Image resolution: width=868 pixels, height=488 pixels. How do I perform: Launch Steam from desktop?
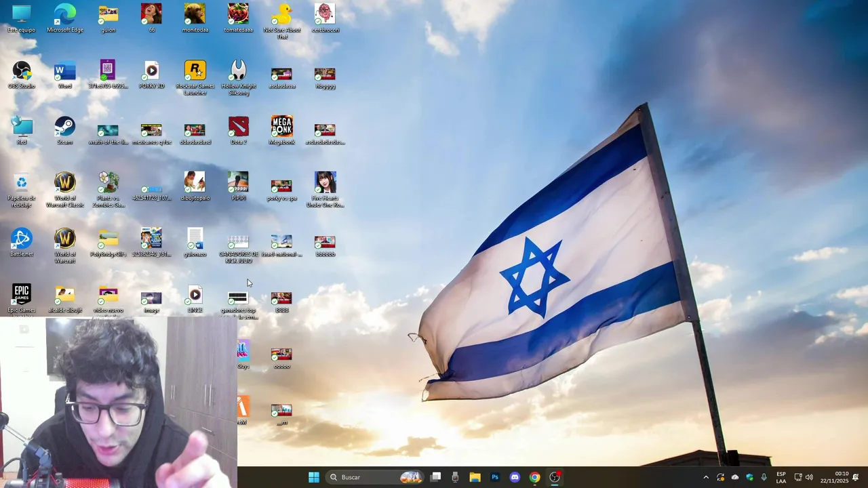coord(65,131)
